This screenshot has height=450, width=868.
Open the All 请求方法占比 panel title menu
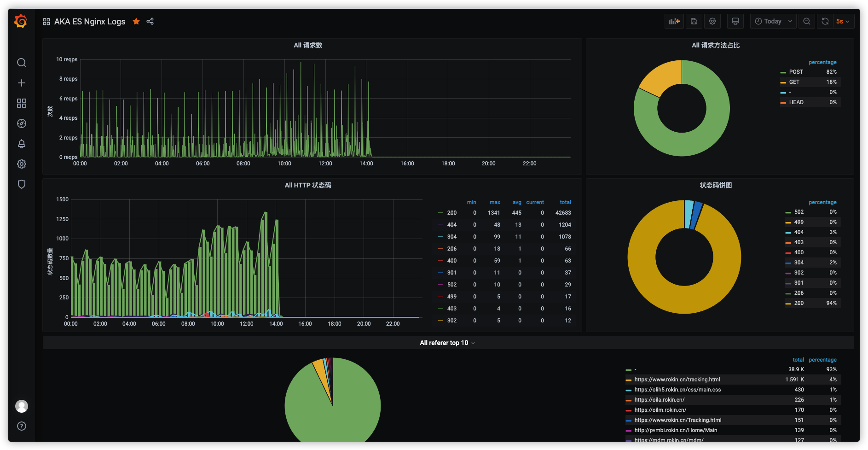[x=716, y=45]
